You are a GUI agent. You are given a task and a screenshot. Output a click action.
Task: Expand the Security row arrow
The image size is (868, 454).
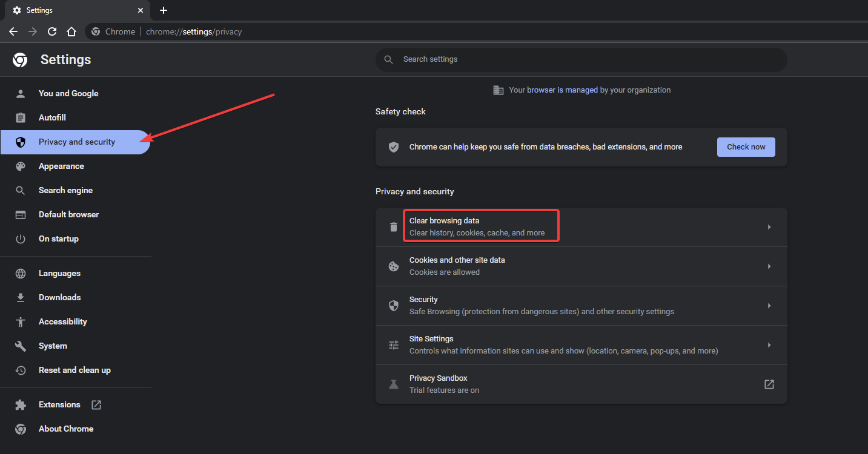point(769,306)
